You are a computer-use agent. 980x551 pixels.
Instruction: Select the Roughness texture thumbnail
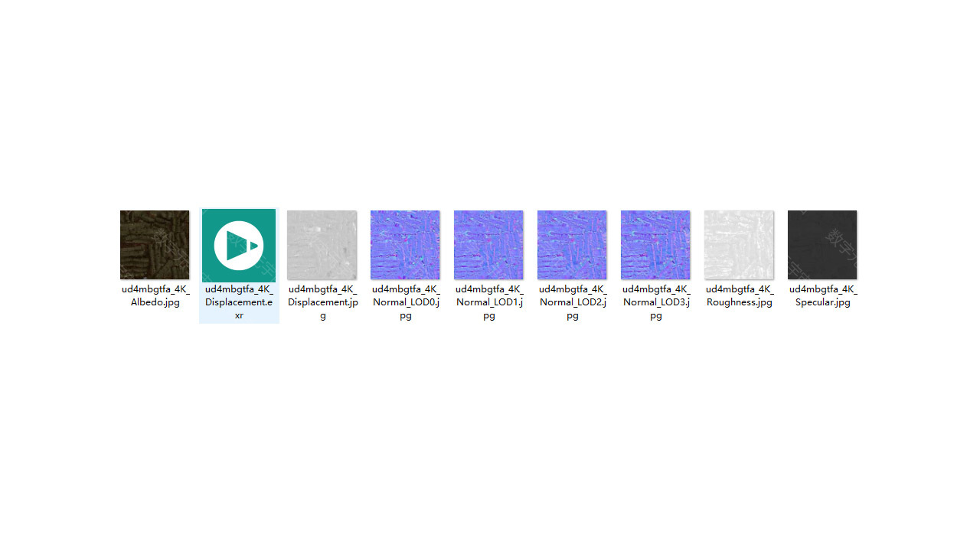point(739,245)
